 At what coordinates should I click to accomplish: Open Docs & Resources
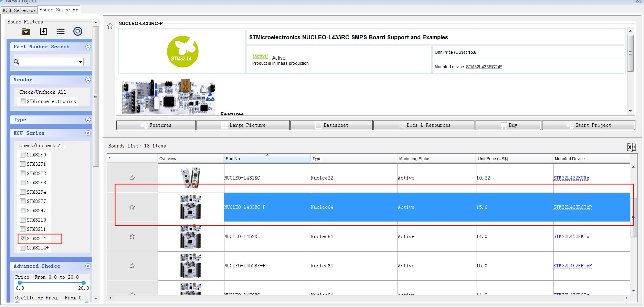tap(424, 125)
